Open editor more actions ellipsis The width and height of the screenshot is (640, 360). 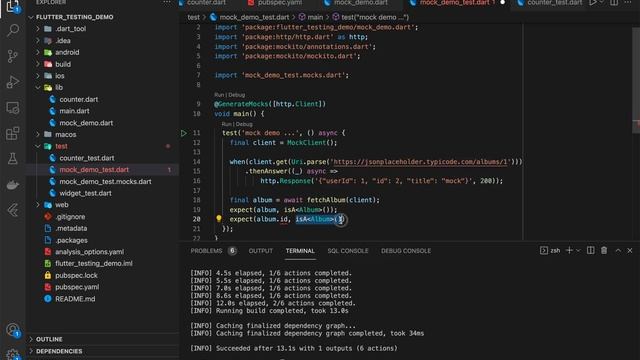(628, 2)
